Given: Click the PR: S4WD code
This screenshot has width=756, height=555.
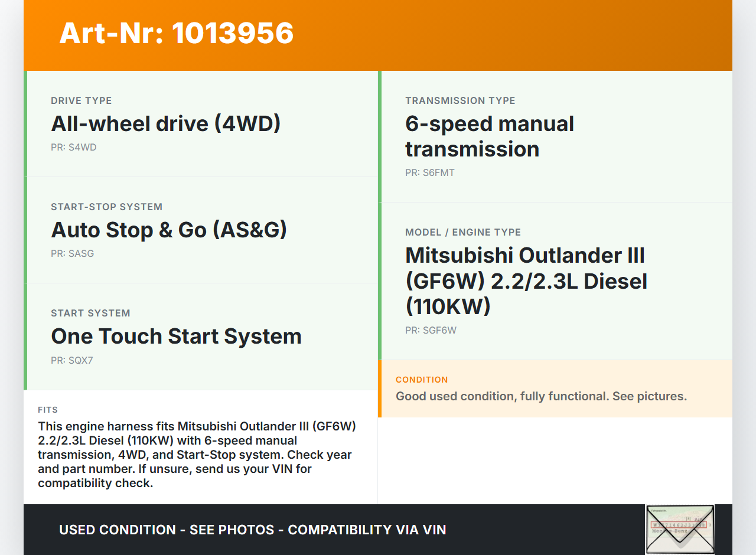Looking at the screenshot, I should (x=73, y=148).
